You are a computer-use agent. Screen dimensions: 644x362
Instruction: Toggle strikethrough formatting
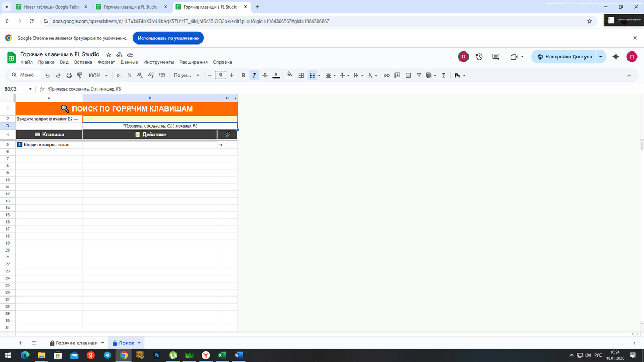tap(265, 75)
